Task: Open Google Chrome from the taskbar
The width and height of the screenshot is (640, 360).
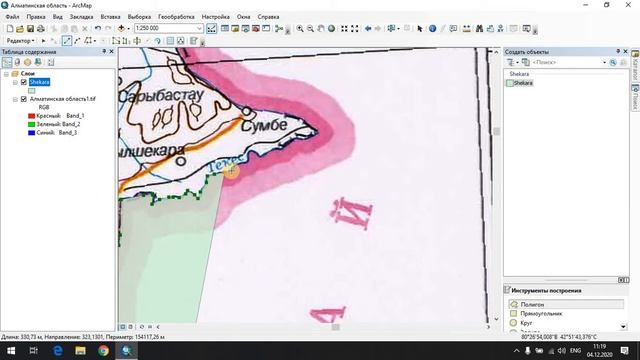Action: point(103,351)
